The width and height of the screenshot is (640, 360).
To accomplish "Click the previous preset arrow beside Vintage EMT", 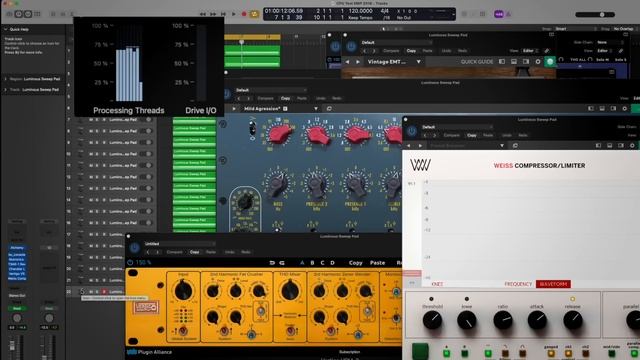I will coord(347,62).
